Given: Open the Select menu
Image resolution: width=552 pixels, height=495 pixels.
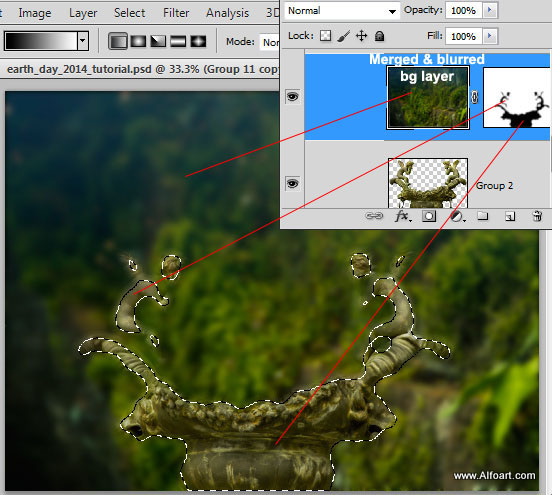Looking at the screenshot, I should [130, 13].
